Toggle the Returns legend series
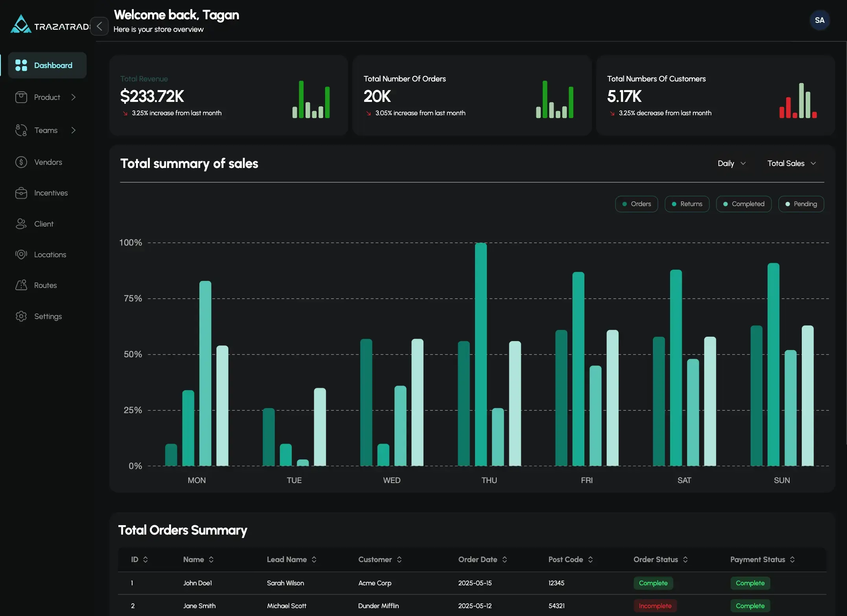The image size is (847, 616). (x=687, y=204)
